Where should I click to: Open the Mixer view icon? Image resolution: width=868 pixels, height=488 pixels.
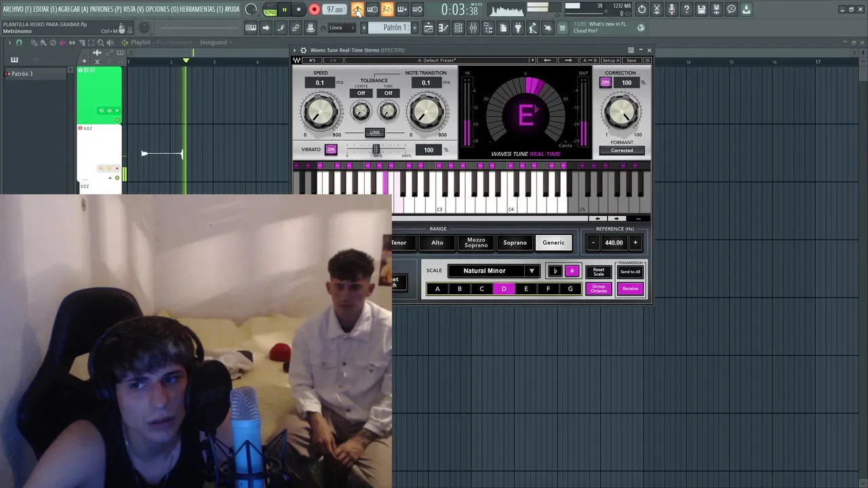click(x=473, y=28)
